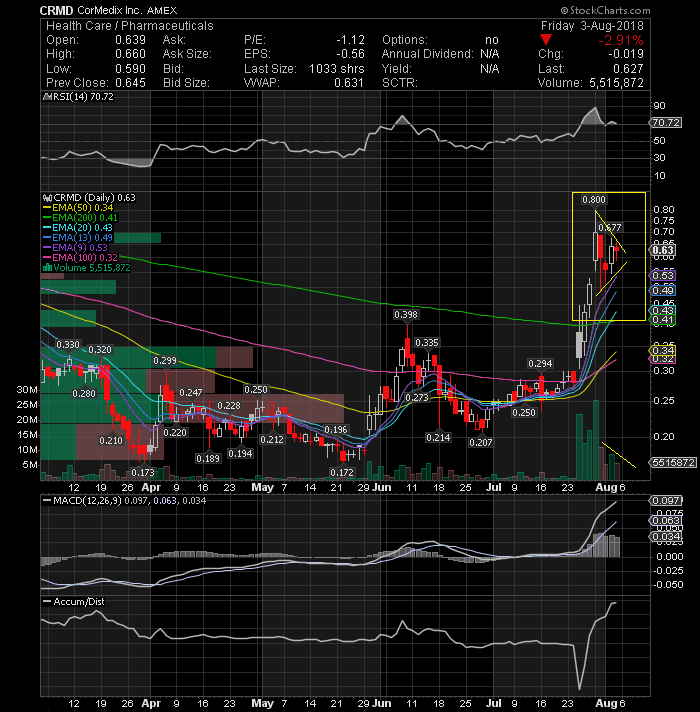Click the 0.335 price label
Viewport: 700px width, 712px height.
[427, 343]
